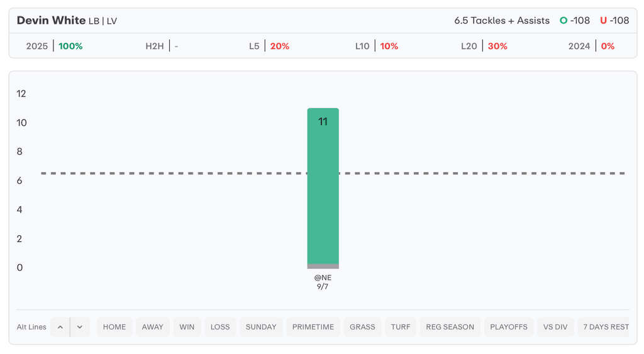This screenshot has width=644, height=354.
Task: Click the Alt Lines up arrow
Action: click(60, 327)
